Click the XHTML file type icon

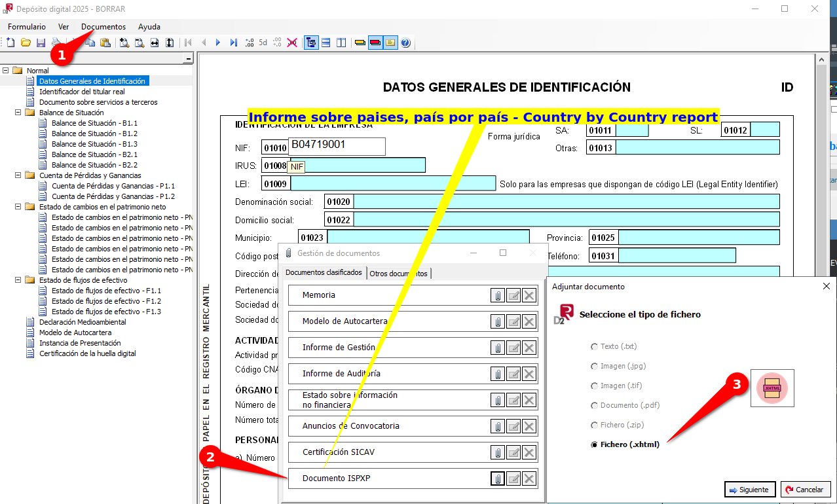click(x=772, y=388)
